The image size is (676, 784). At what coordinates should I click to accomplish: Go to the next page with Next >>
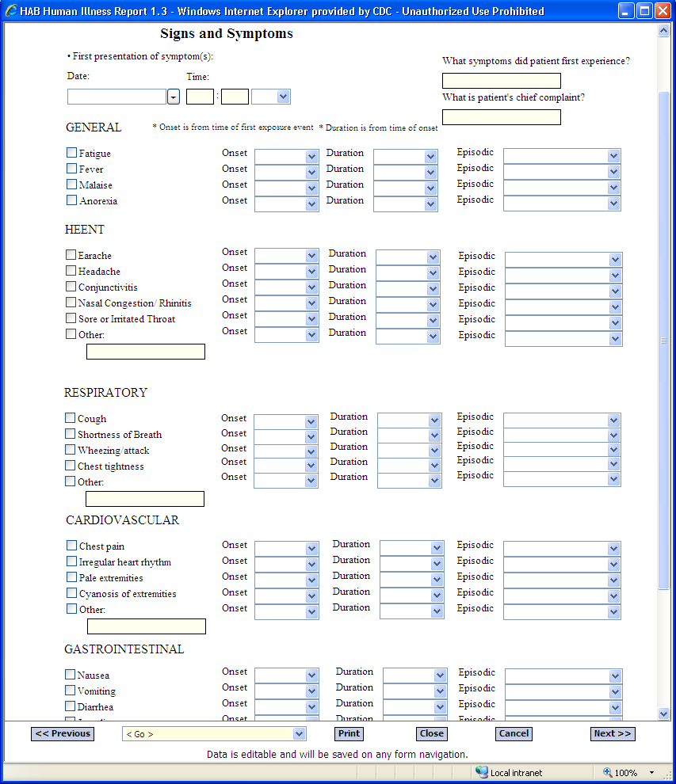tap(613, 734)
